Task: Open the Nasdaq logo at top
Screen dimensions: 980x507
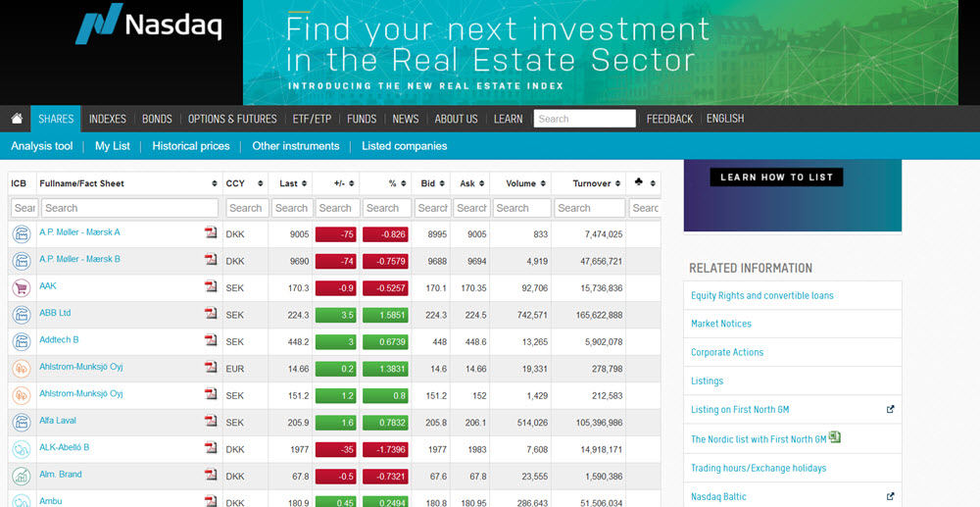Action: coord(149,24)
